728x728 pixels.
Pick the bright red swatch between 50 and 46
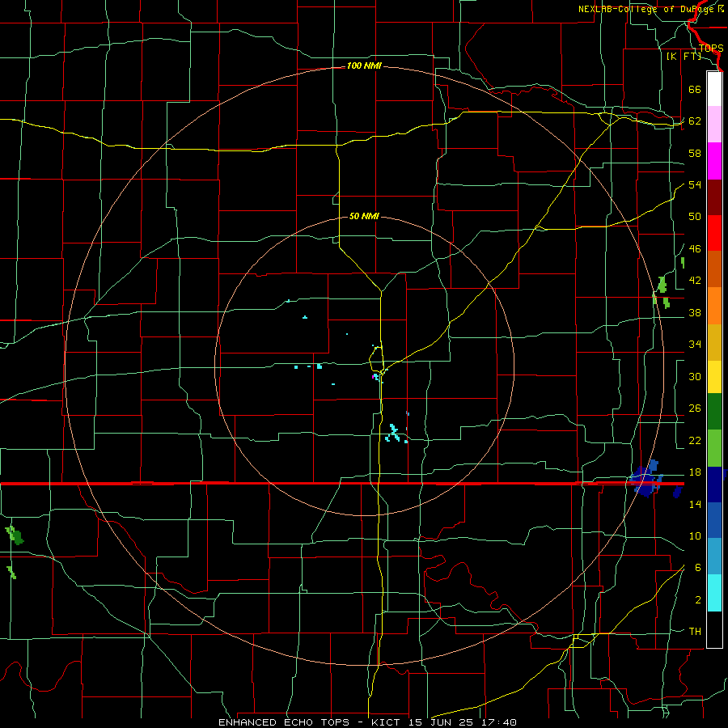tap(714, 233)
